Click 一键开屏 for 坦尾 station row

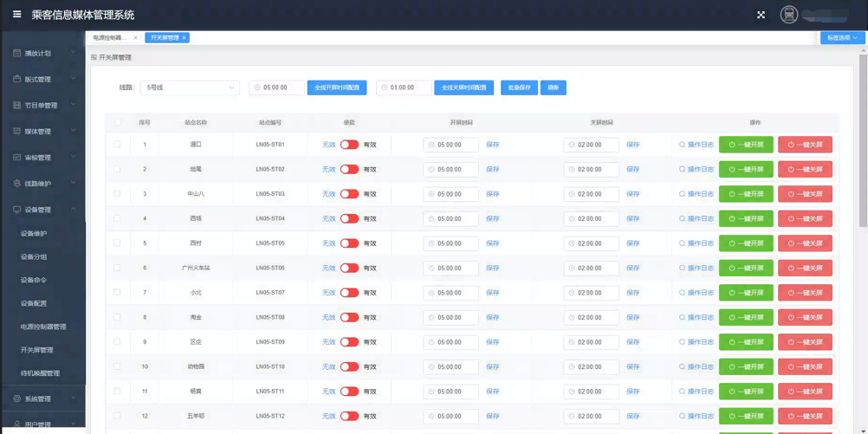coord(746,170)
